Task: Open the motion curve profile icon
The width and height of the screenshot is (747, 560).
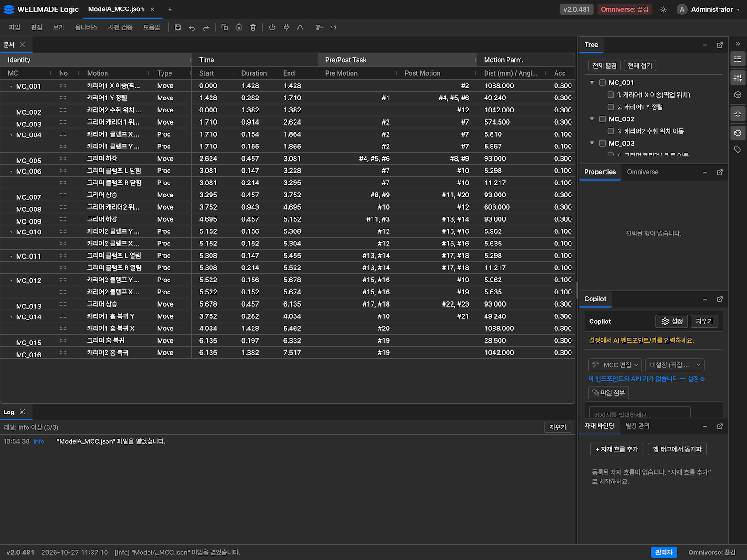Action: [x=300, y=28]
